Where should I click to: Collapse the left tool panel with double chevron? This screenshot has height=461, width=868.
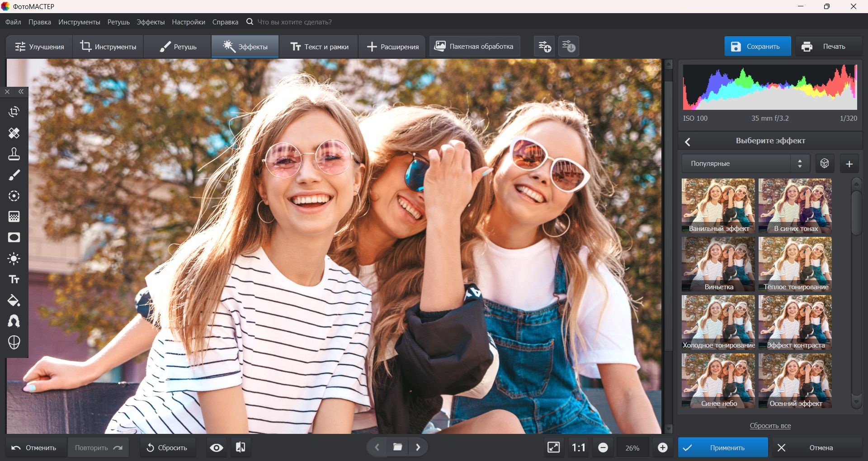[21, 92]
